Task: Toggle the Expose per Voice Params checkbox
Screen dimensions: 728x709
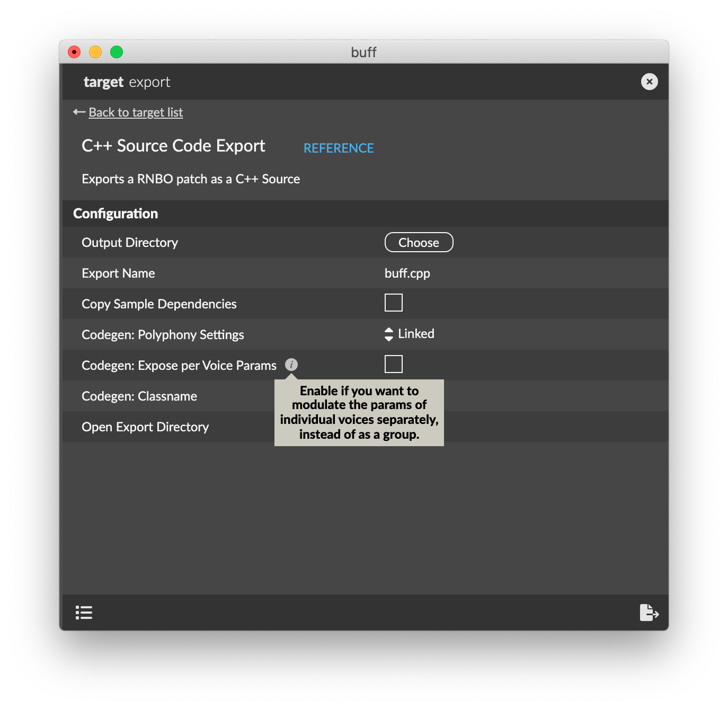Action: click(393, 365)
